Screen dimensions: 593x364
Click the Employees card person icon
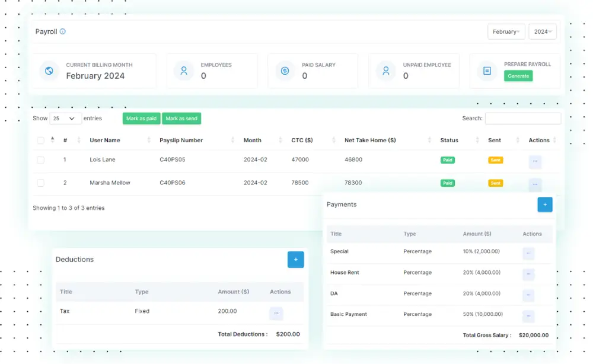[184, 71]
